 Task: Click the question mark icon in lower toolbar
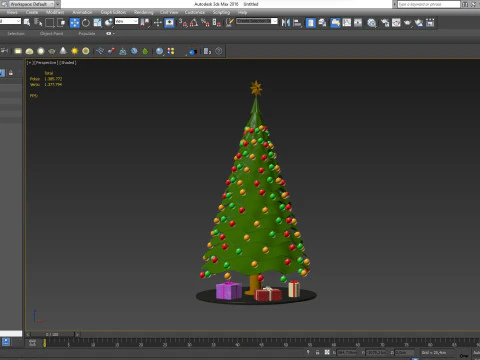(x=219, y=51)
